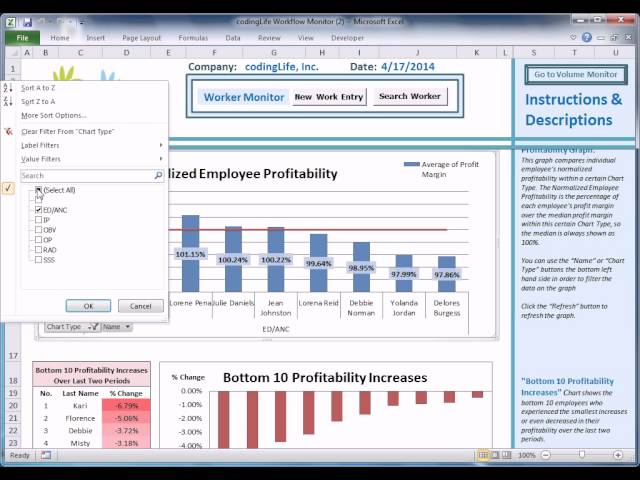The height and width of the screenshot is (480, 640).
Task: Click Go to Volume Monitor button
Action: [576, 74]
